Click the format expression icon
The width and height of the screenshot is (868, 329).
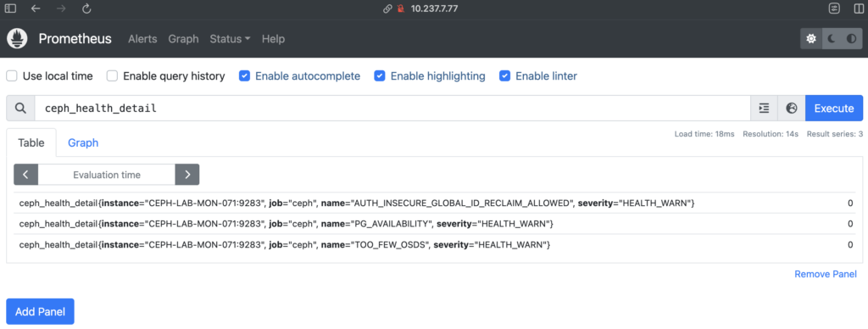(764, 108)
